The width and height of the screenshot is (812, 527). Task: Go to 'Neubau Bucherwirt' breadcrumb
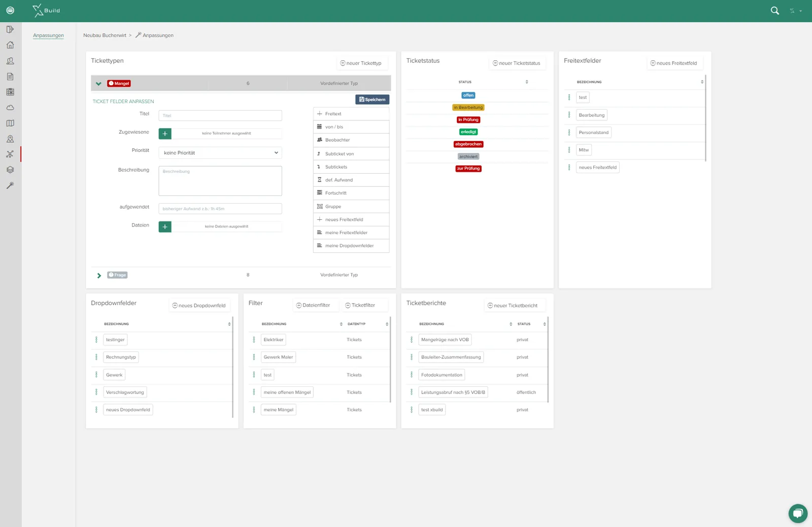click(x=105, y=36)
